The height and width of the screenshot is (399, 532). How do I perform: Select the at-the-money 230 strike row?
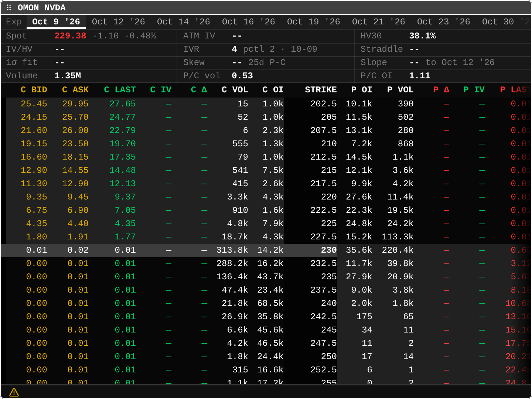tap(266, 250)
